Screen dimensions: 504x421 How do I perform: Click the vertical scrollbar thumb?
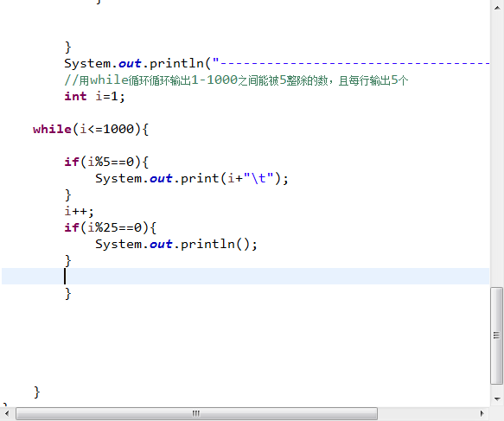496,335
